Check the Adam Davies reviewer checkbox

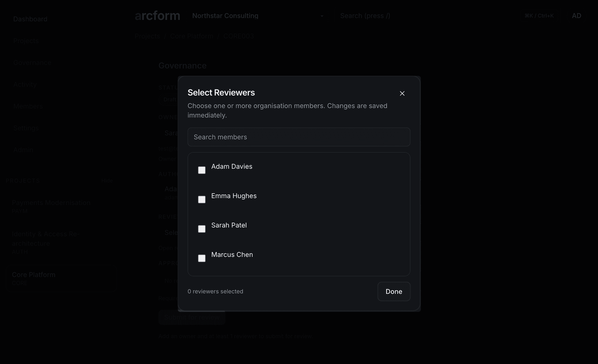click(x=202, y=170)
